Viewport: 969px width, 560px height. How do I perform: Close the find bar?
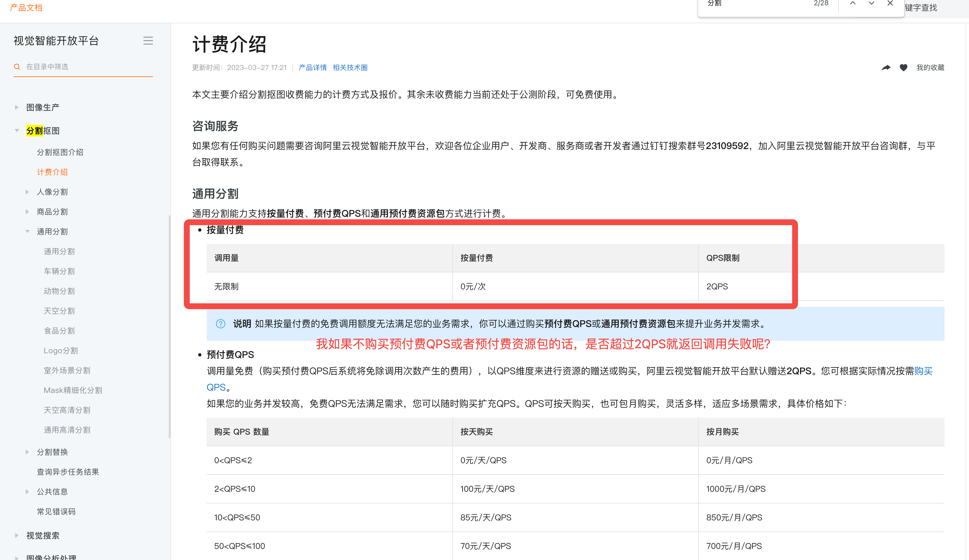[890, 3]
